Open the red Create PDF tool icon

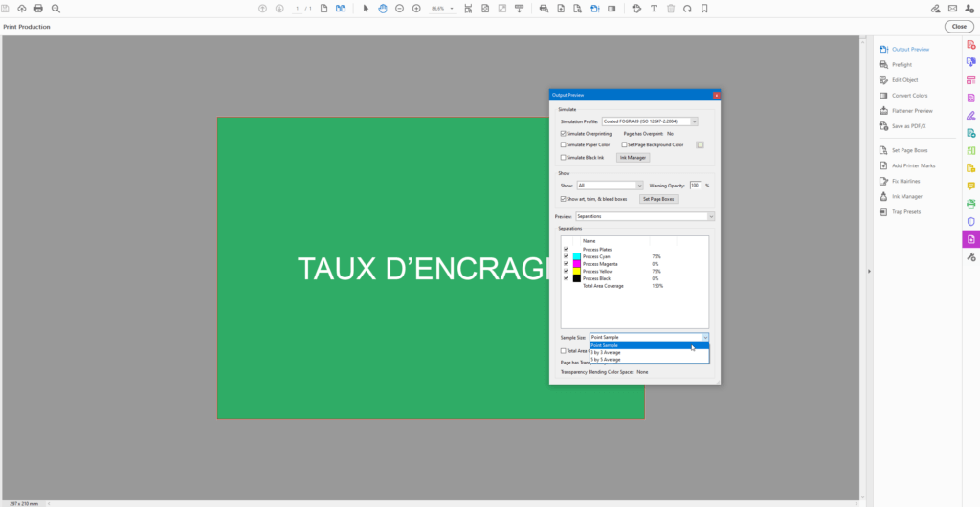[970, 44]
